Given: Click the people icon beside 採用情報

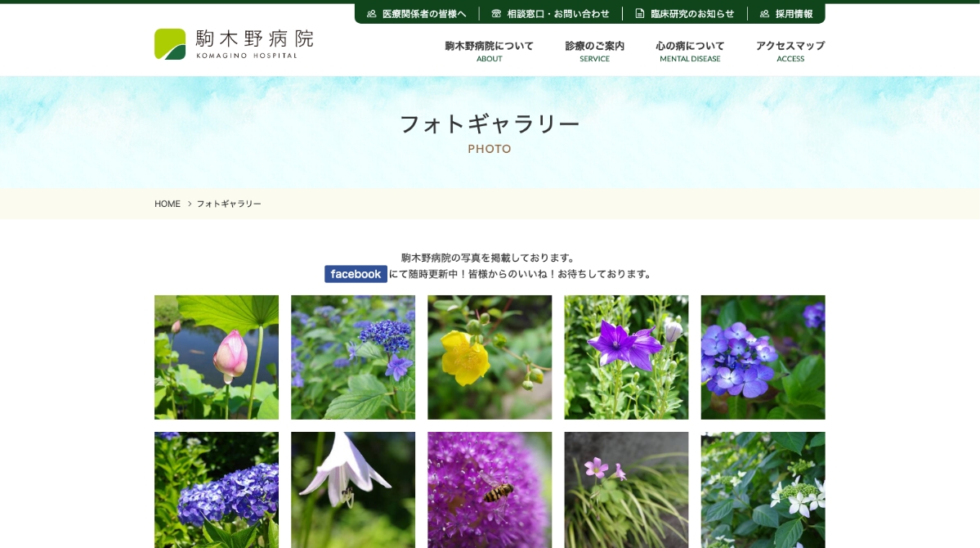Looking at the screenshot, I should pos(764,14).
